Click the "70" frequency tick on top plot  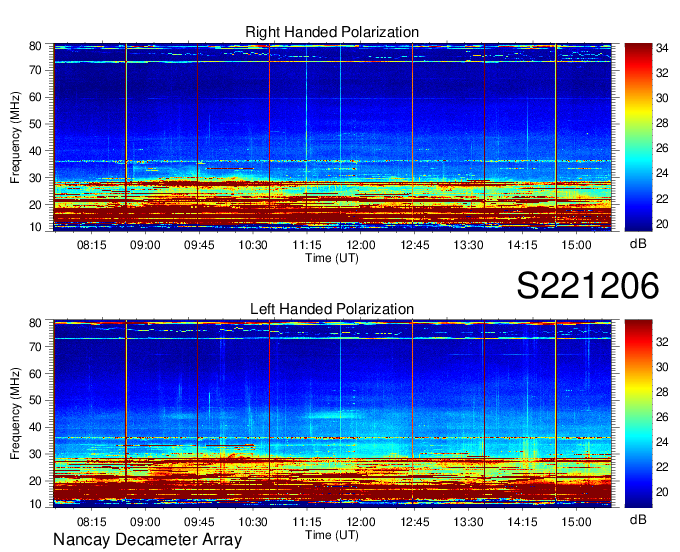tap(35, 70)
